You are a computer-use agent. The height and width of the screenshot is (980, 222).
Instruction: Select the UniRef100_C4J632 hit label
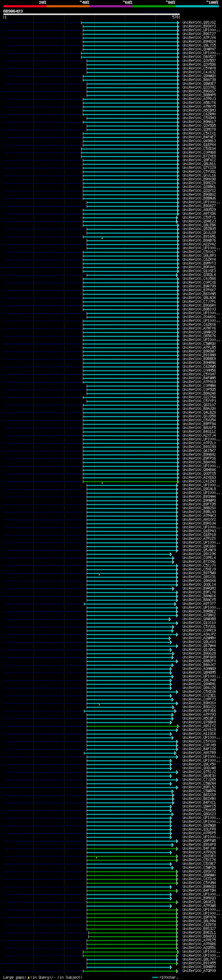coord(199,72)
